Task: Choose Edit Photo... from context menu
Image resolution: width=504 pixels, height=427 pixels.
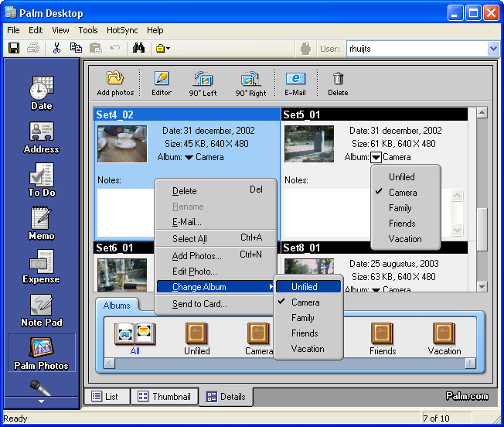Action: (216, 272)
